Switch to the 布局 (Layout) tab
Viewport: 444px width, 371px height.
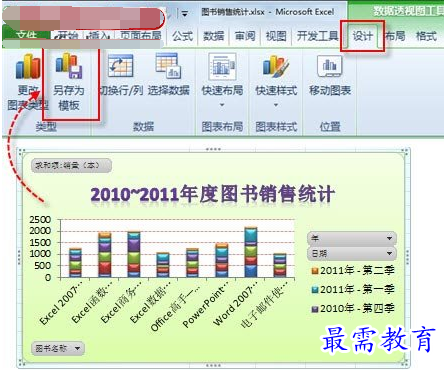click(395, 36)
